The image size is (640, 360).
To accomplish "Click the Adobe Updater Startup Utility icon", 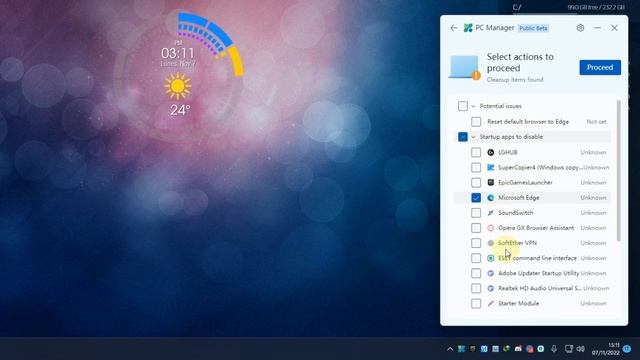I will click(491, 273).
